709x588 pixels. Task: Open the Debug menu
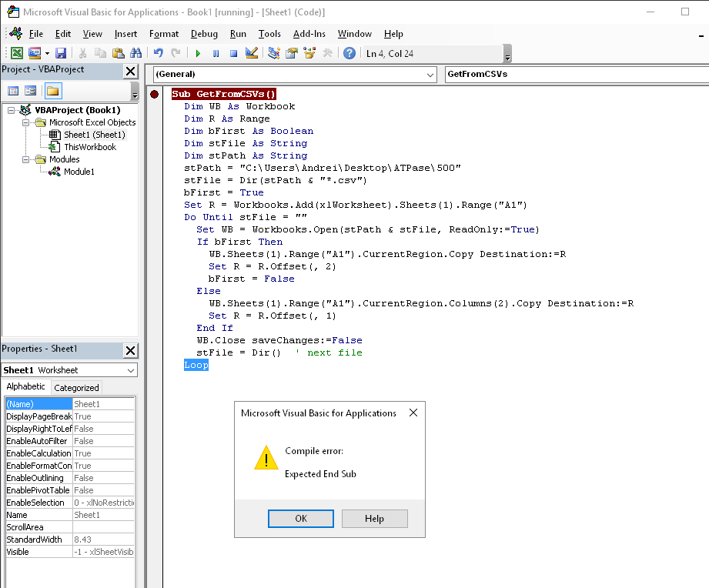204,34
